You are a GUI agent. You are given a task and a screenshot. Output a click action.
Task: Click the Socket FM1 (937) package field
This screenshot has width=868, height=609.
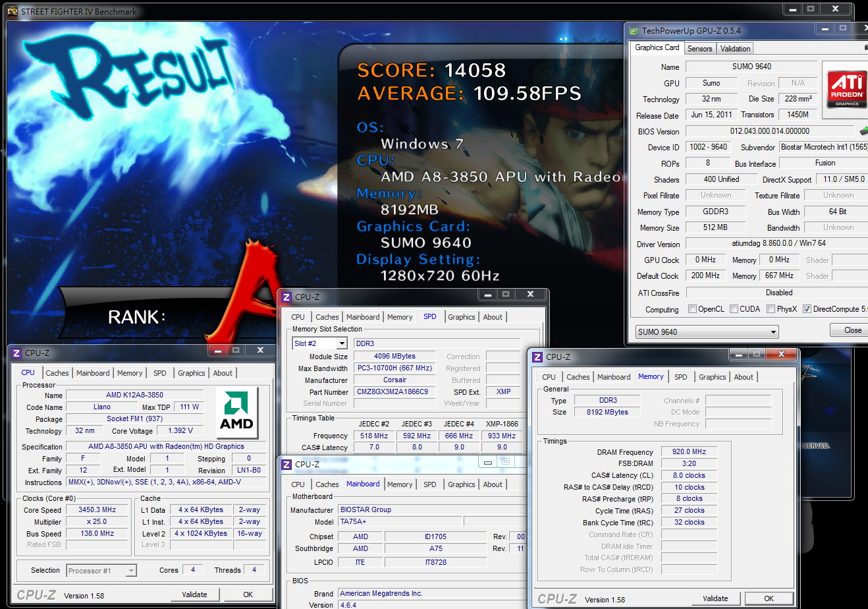click(x=134, y=419)
